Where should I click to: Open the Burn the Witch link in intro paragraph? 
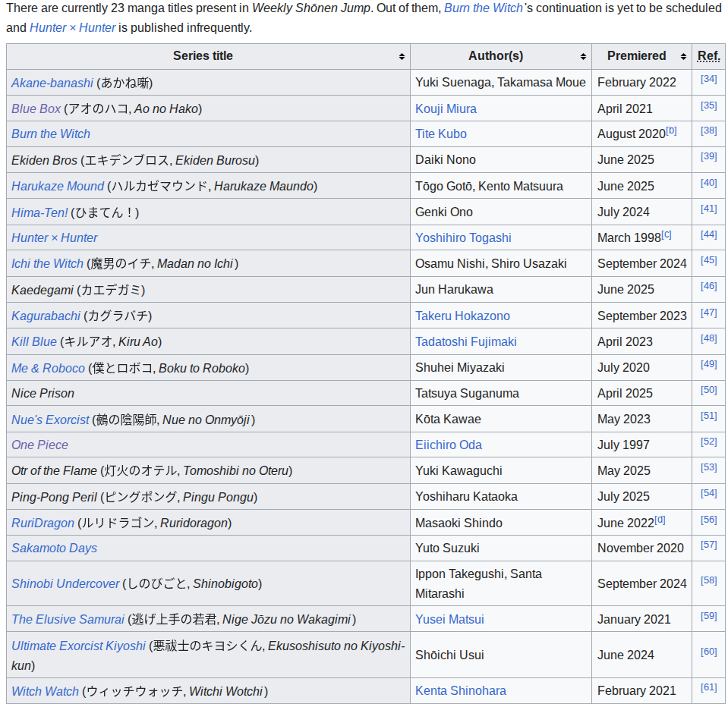click(x=484, y=8)
